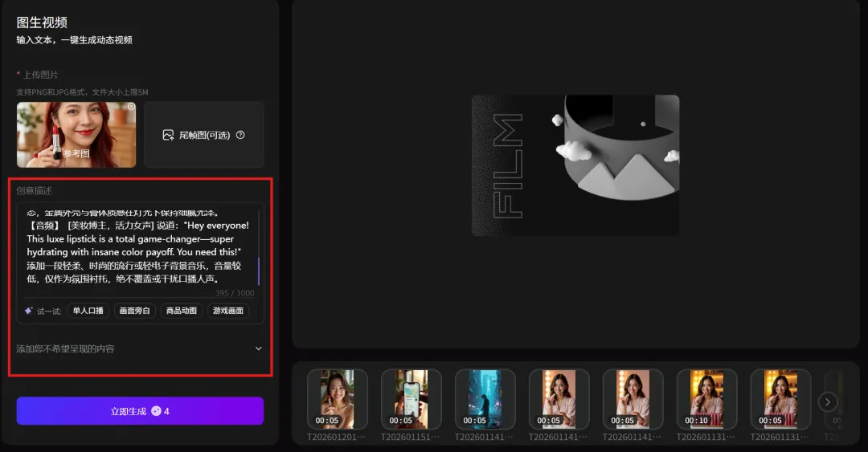868x452 pixels.
Task: Select the 游戏画面 prompt preset
Action: (x=228, y=311)
